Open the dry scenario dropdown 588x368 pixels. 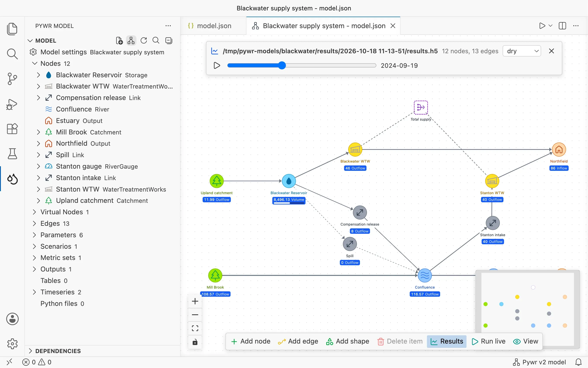(x=522, y=51)
